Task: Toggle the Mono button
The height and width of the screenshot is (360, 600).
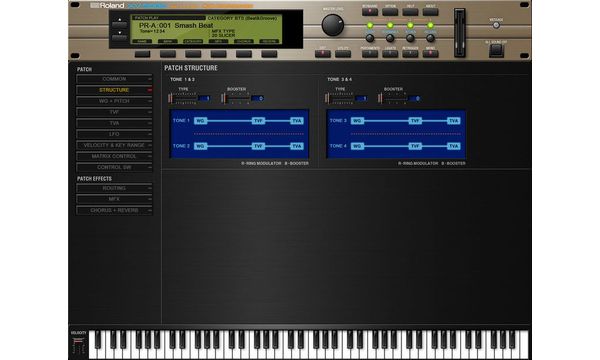Action: [430, 54]
